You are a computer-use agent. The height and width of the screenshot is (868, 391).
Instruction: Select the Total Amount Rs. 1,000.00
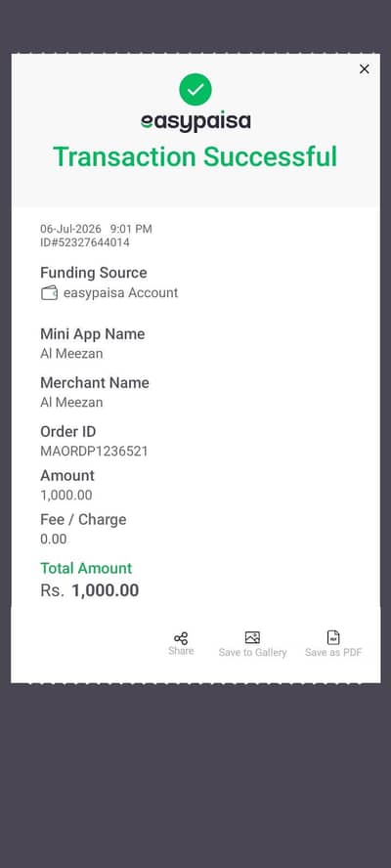point(90,590)
